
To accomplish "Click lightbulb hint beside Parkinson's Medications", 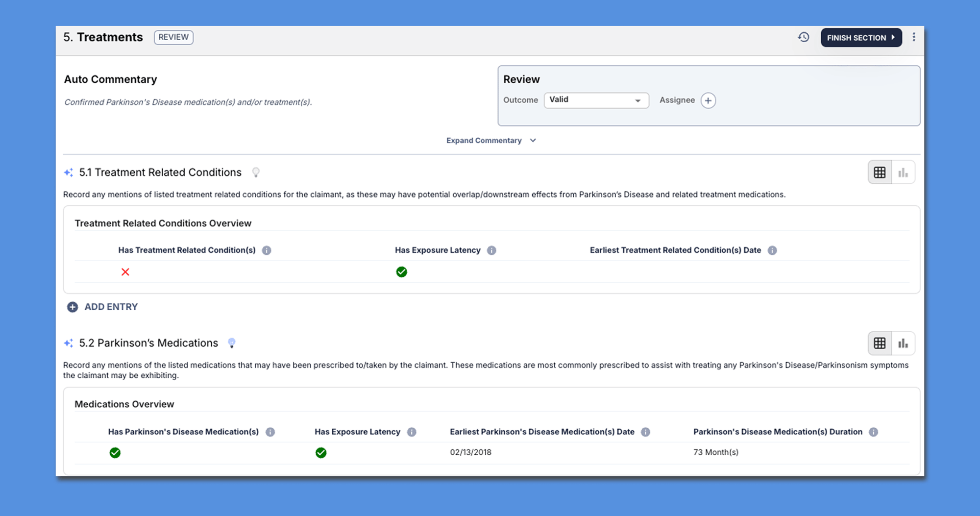I will 232,343.
